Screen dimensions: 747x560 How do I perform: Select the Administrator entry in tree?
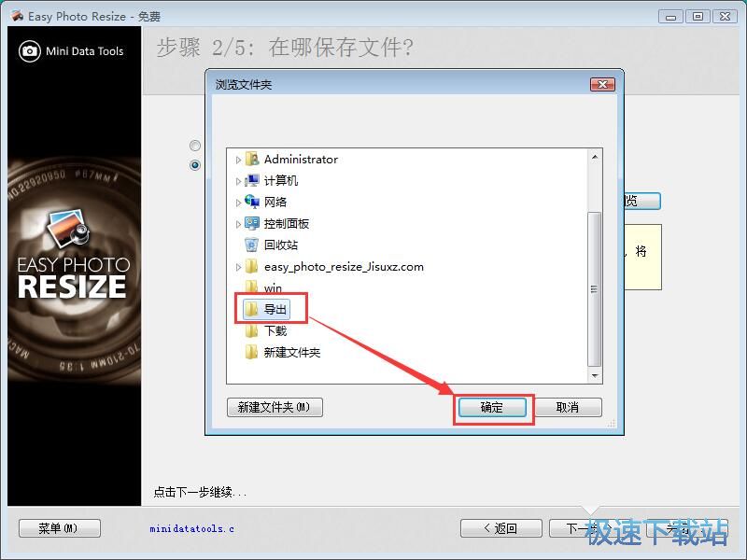coord(301,159)
